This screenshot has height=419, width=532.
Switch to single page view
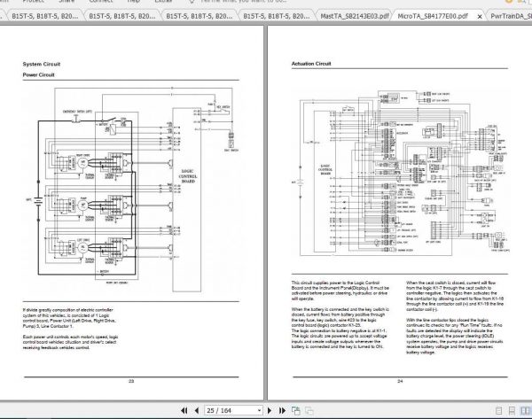[x=498, y=411]
